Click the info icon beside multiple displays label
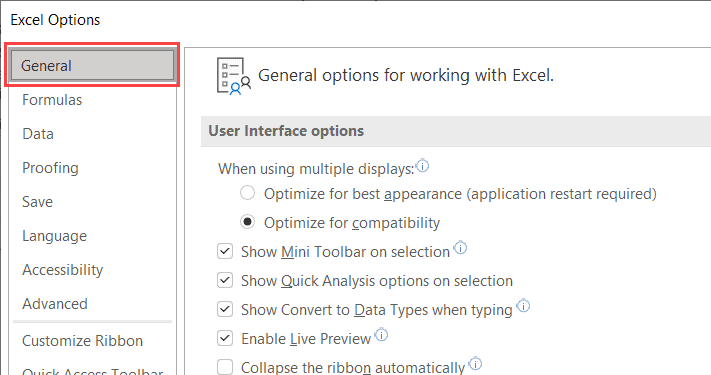Viewport: 711px width, 375px height. click(x=422, y=166)
